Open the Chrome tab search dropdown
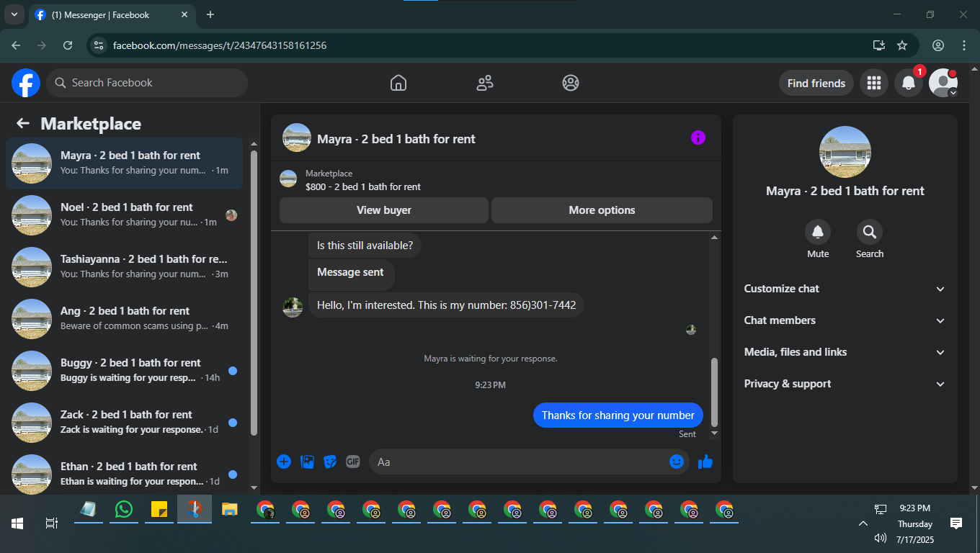 coord(14,14)
